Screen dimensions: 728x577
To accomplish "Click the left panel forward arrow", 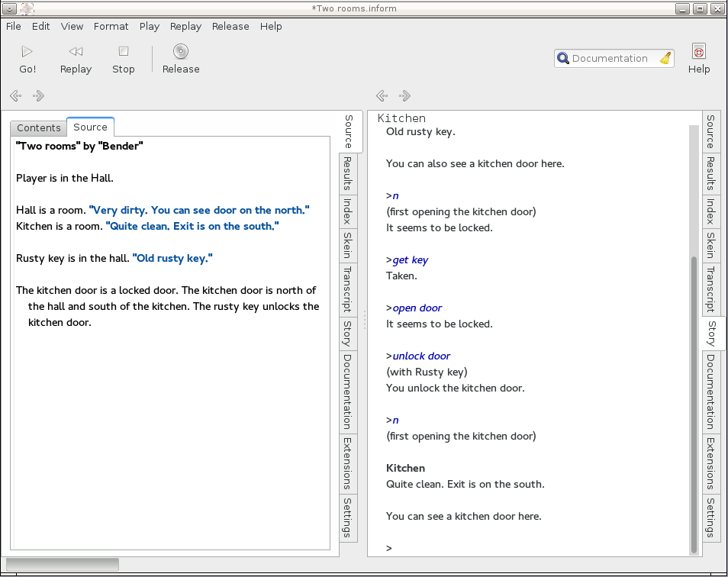I will 39,96.
